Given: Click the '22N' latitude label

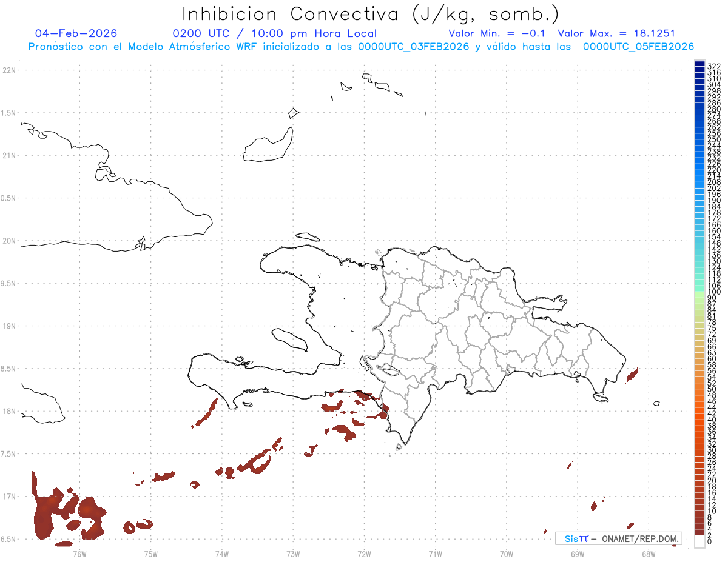Looking at the screenshot, I should click(x=9, y=70).
